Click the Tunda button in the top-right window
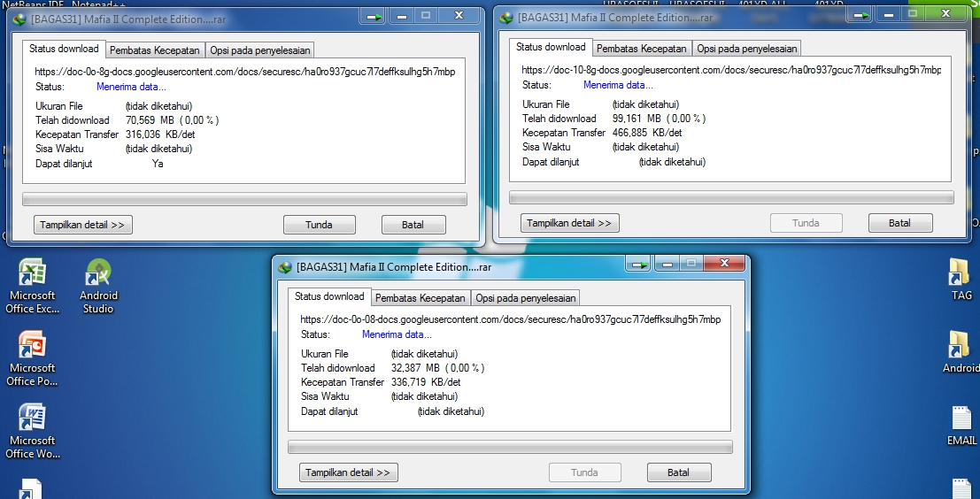The height and width of the screenshot is (499, 980). click(806, 223)
